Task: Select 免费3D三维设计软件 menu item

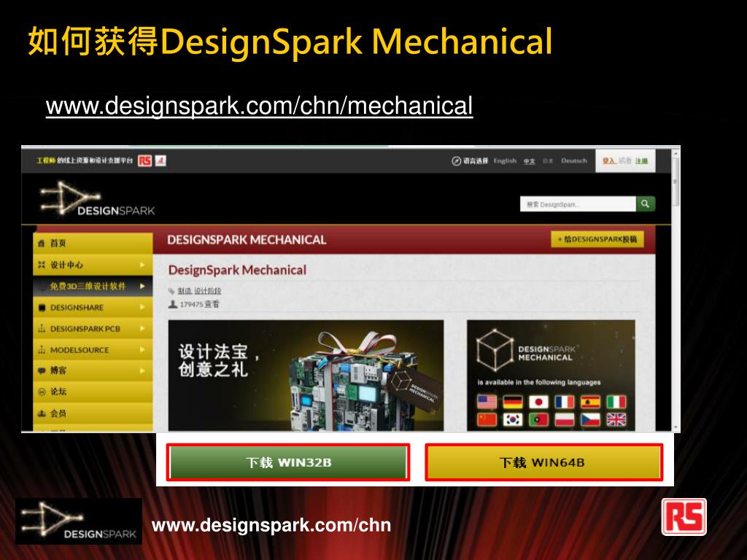Action: pos(93,286)
